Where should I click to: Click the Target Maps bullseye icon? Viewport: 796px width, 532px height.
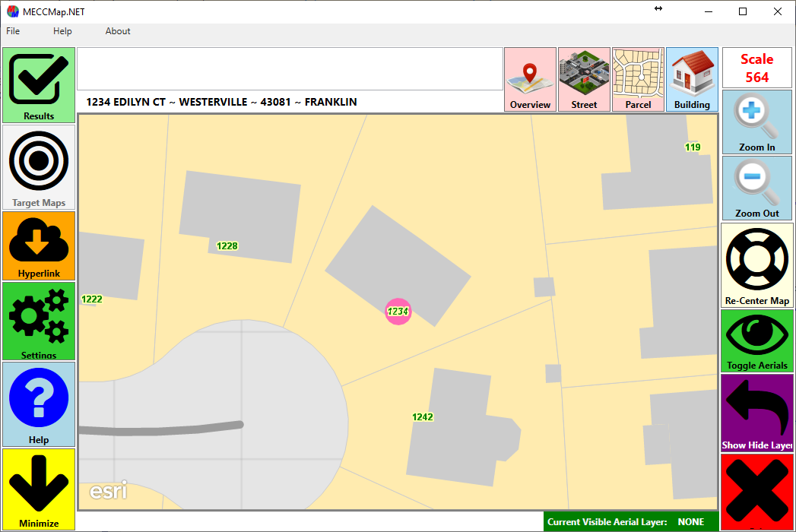point(39,167)
